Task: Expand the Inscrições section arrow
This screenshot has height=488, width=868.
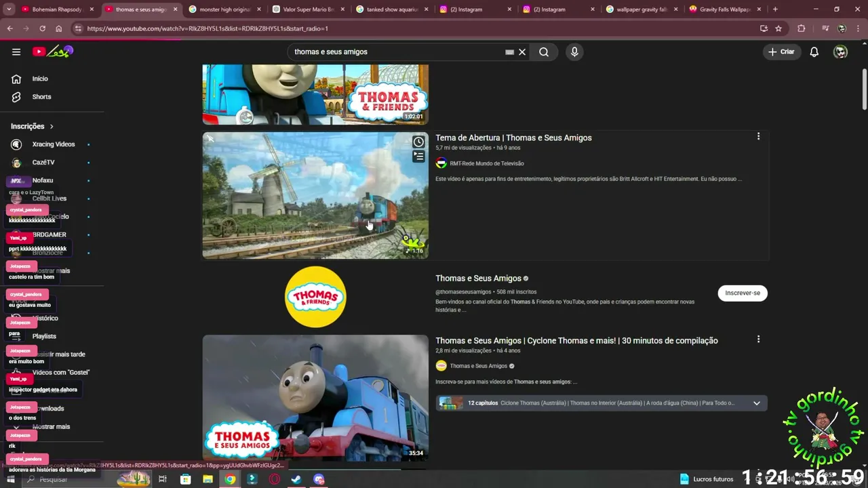Action: click(x=52, y=126)
